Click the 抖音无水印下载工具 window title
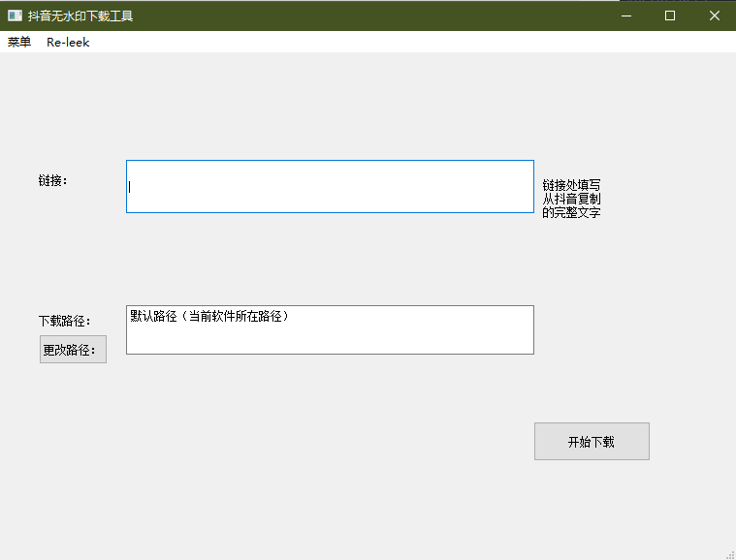 point(80,16)
